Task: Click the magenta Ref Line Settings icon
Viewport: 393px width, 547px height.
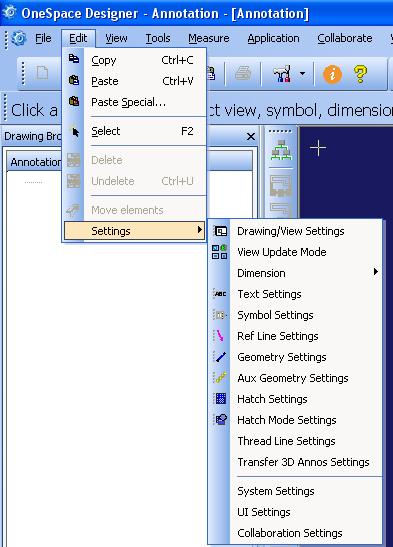Action: pyautogui.click(x=220, y=336)
